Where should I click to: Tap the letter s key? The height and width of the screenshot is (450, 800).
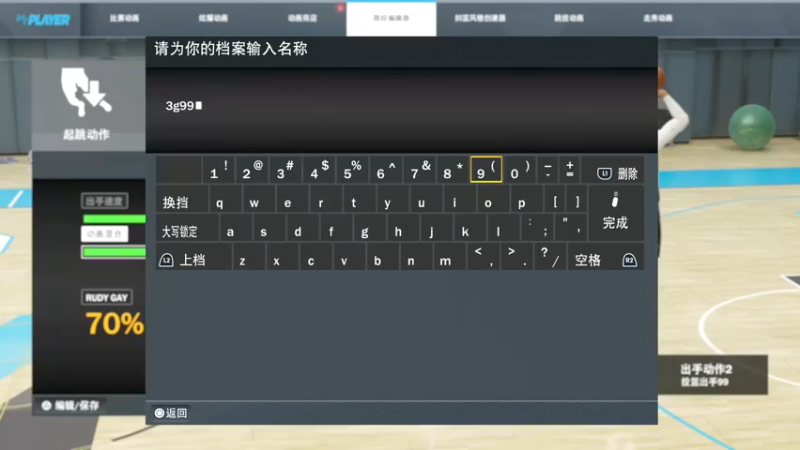click(270, 228)
